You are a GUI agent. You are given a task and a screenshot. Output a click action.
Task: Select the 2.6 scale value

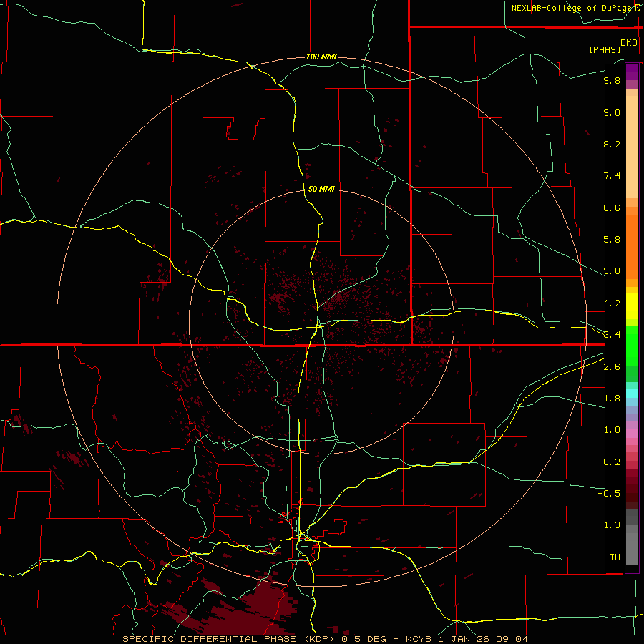pyautogui.click(x=612, y=367)
